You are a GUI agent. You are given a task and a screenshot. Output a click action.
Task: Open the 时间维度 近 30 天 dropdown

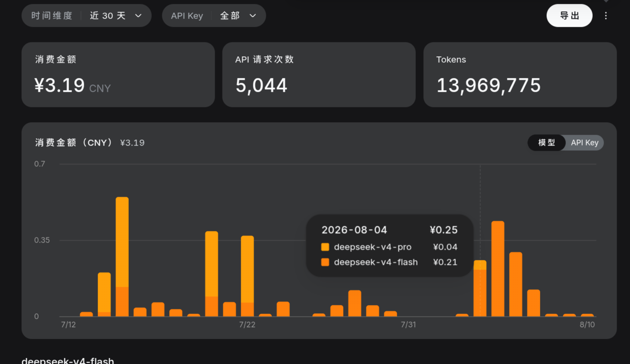point(86,16)
